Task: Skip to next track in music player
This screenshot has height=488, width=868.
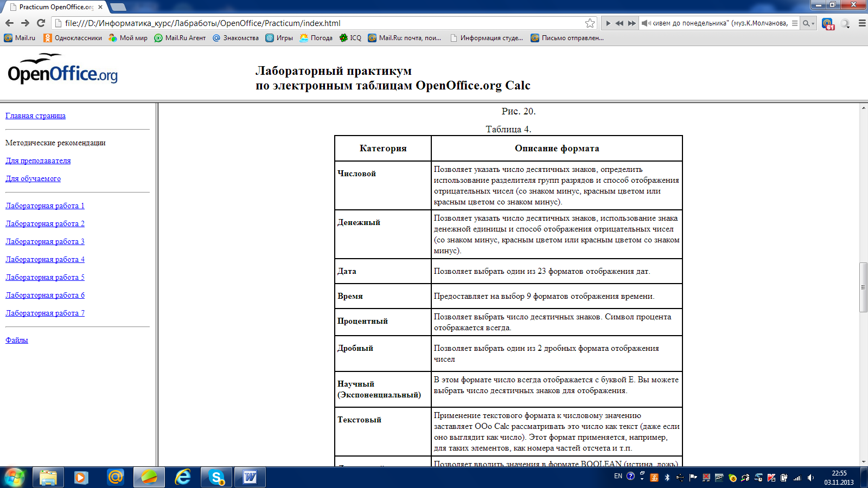Action: click(632, 23)
